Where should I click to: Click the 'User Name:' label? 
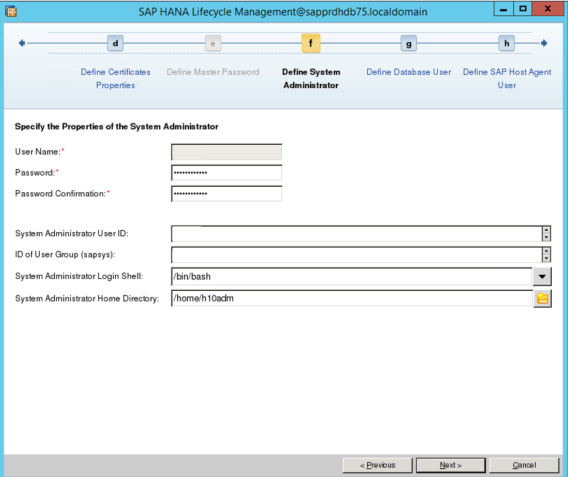[39, 152]
